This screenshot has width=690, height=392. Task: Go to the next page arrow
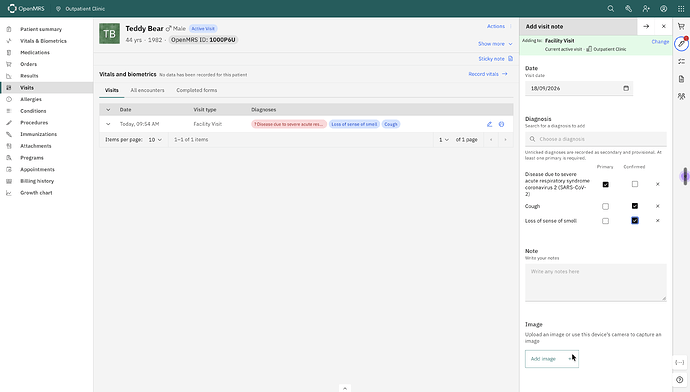505,139
